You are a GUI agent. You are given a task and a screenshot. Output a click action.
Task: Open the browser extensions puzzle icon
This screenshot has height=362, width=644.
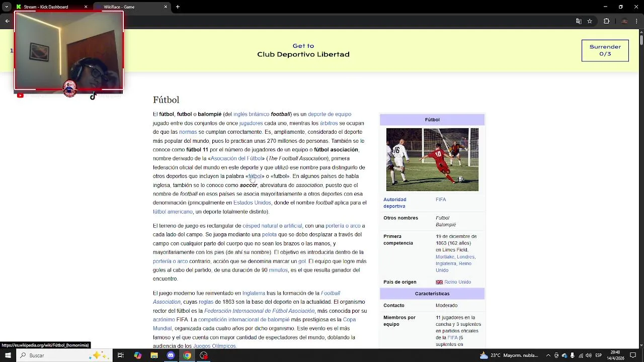click(606, 21)
